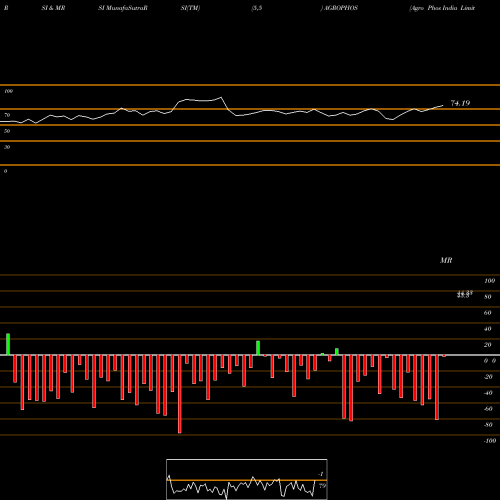Click the 40 label on MR axis

point(488,329)
